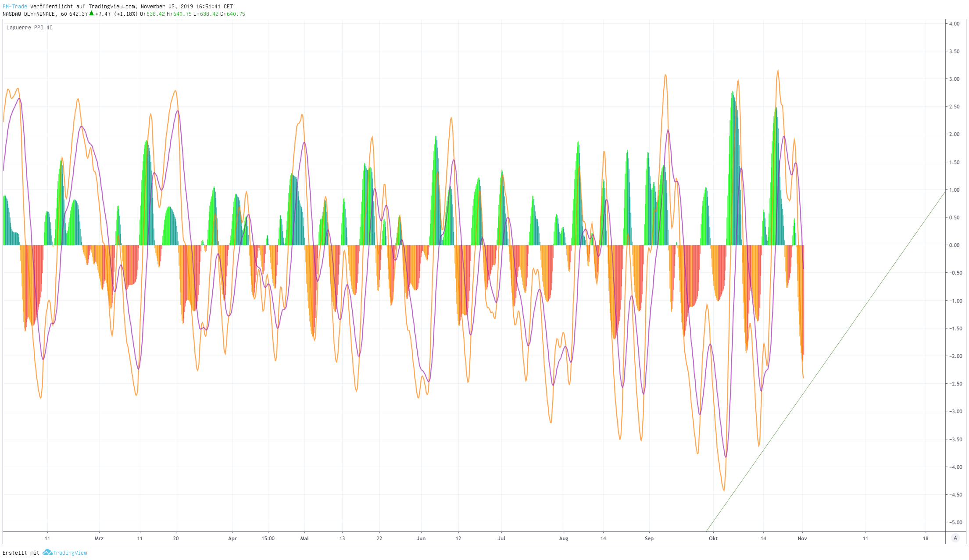Click the 'Erstellt mit' caption text
The image size is (969, 560).
[x=21, y=553]
